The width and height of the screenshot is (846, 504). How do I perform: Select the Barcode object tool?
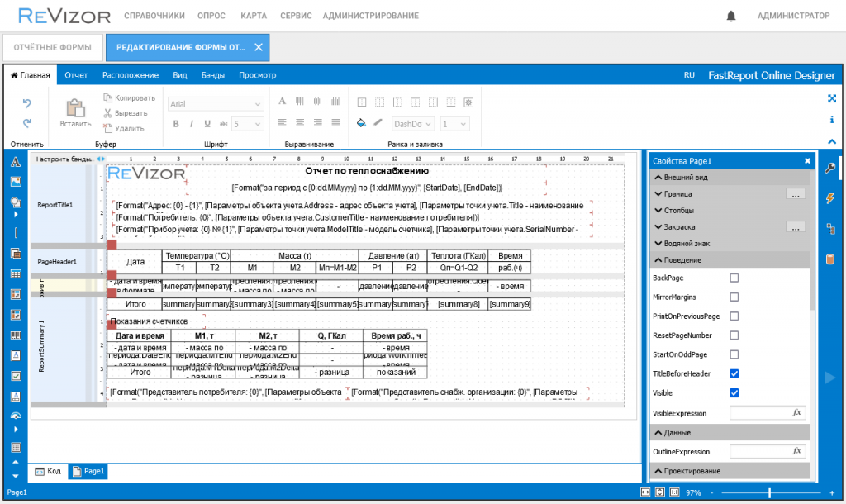pos(16,335)
